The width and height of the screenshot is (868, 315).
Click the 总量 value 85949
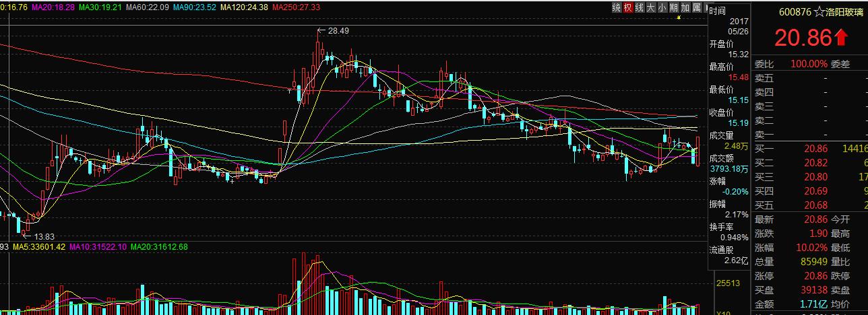click(x=815, y=261)
